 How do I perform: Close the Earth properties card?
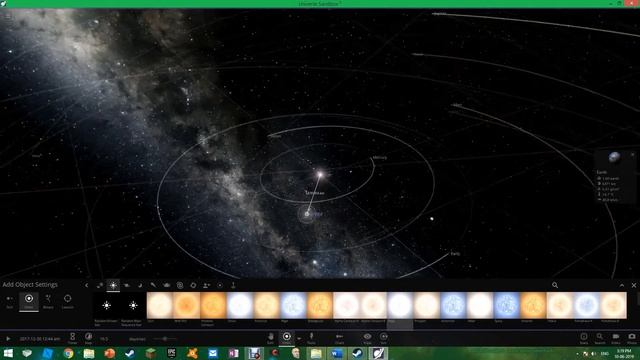pyautogui.click(x=633, y=155)
